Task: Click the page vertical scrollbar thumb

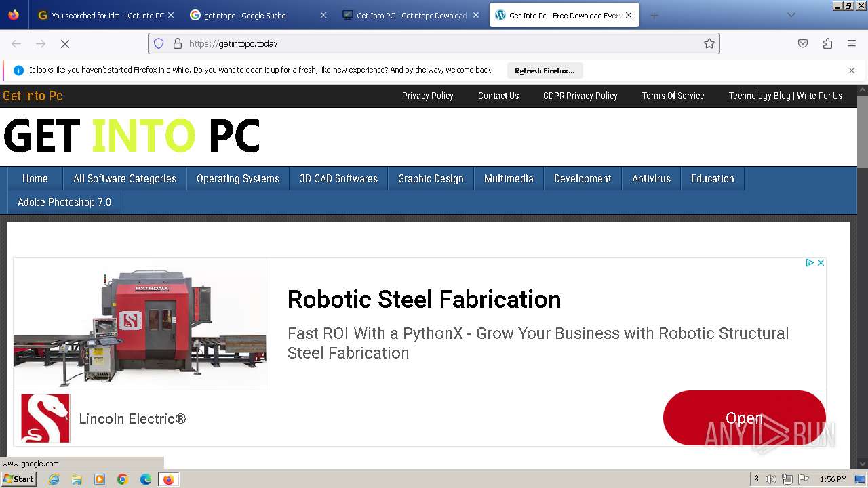Action: [x=863, y=131]
